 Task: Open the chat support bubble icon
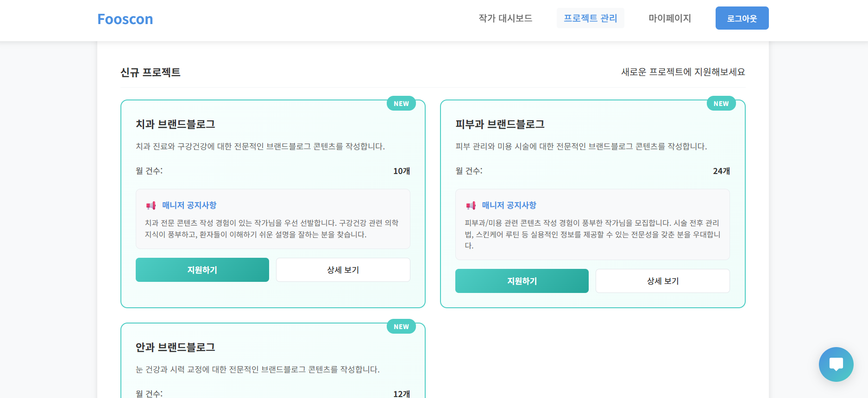point(836,364)
